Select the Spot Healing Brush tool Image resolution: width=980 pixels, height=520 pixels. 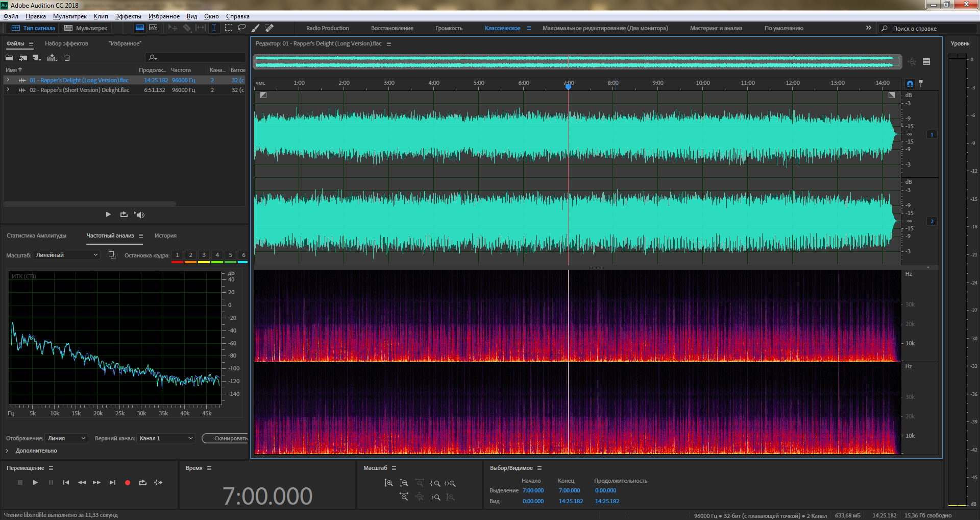(x=269, y=28)
